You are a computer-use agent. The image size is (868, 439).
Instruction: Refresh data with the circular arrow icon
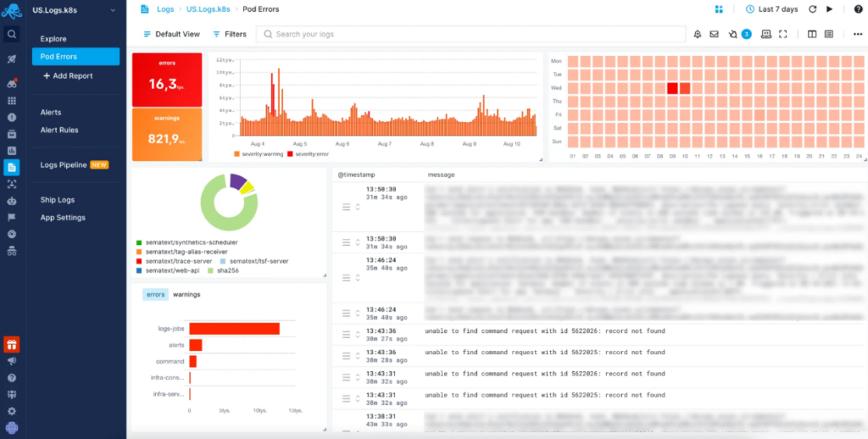(x=813, y=9)
